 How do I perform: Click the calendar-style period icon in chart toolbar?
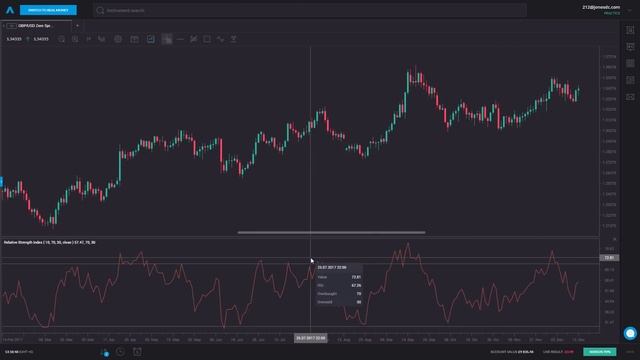click(134, 39)
